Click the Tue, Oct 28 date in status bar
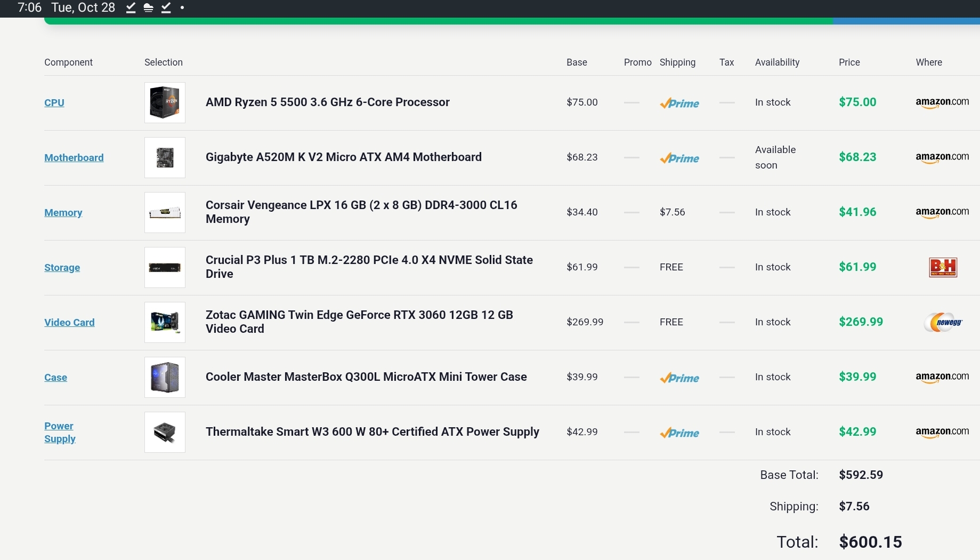Image resolution: width=980 pixels, height=560 pixels. click(83, 7)
